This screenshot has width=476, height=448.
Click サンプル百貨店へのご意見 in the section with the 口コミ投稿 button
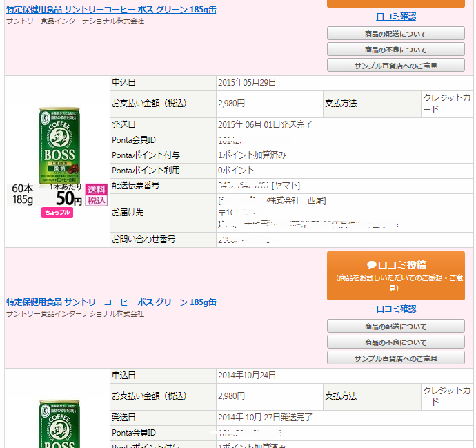[x=396, y=358]
